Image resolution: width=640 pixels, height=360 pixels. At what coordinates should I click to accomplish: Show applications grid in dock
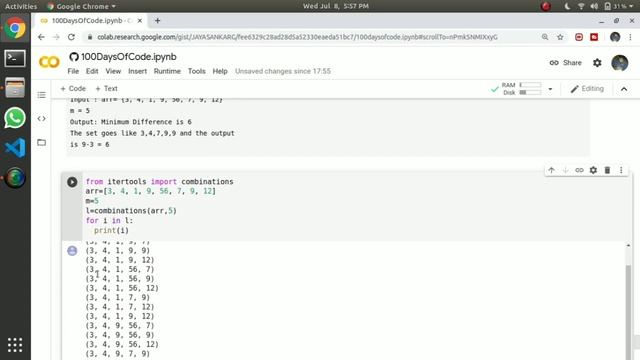pyautogui.click(x=15, y=345)
